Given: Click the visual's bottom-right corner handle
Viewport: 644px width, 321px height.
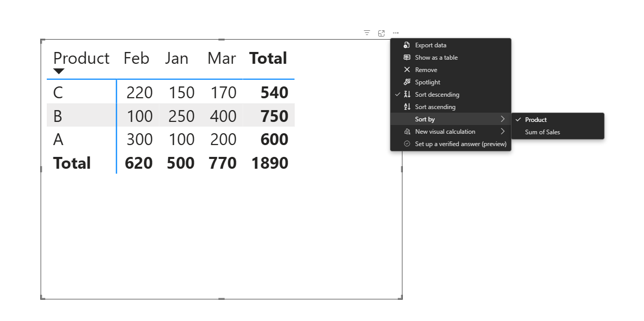Looking at the screenshot, I should pos(400,297).
